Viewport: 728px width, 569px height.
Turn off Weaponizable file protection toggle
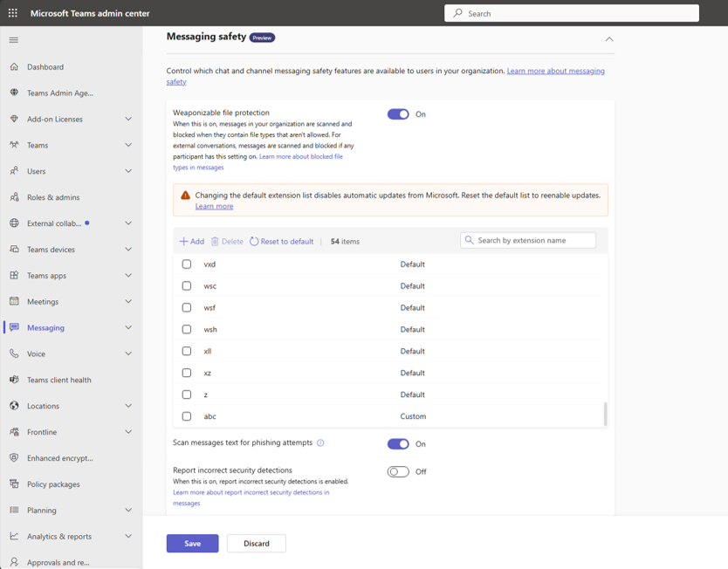pos(398,114)
